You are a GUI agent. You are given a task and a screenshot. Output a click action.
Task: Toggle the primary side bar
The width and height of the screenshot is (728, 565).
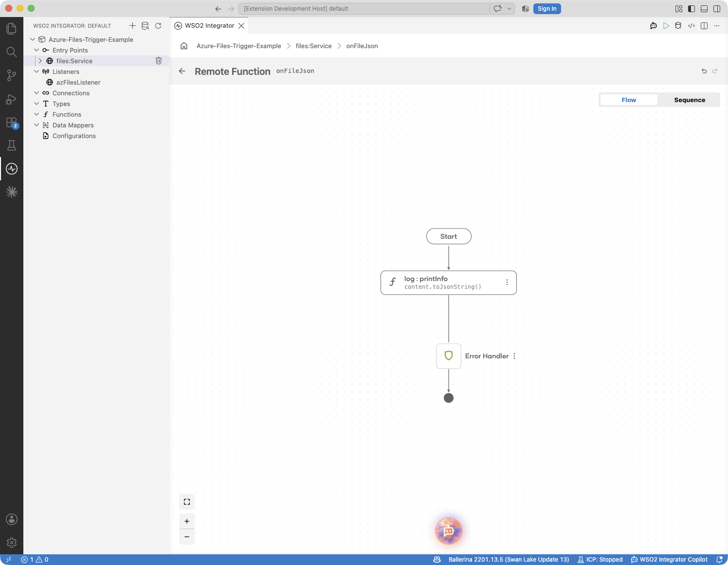[x=692, y=9]
